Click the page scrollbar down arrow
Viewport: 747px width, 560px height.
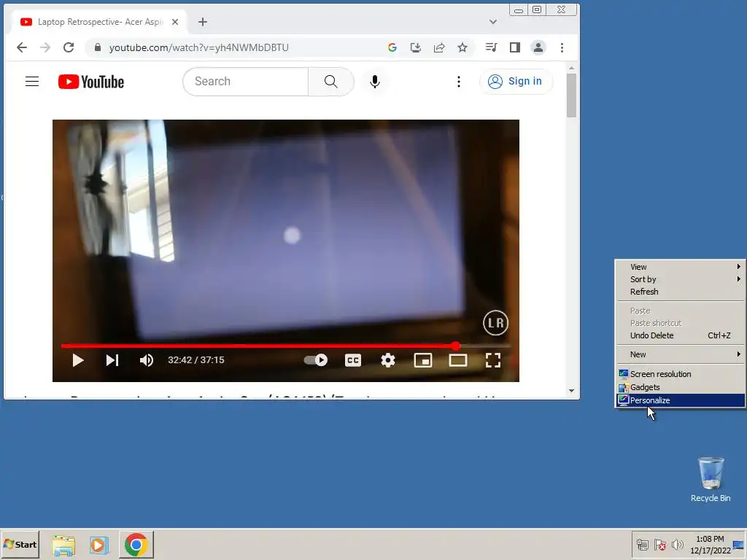pyautogui.click(x=572, y=391)
